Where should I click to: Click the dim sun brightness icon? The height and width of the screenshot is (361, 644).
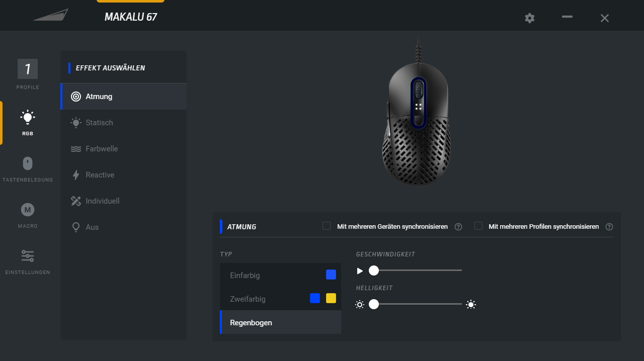(x=359, y=304)
